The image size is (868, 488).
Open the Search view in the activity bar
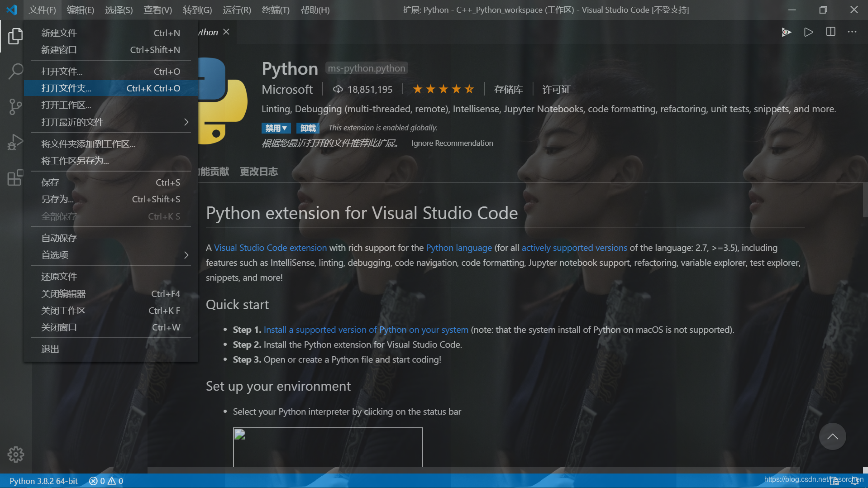[15, 71]
